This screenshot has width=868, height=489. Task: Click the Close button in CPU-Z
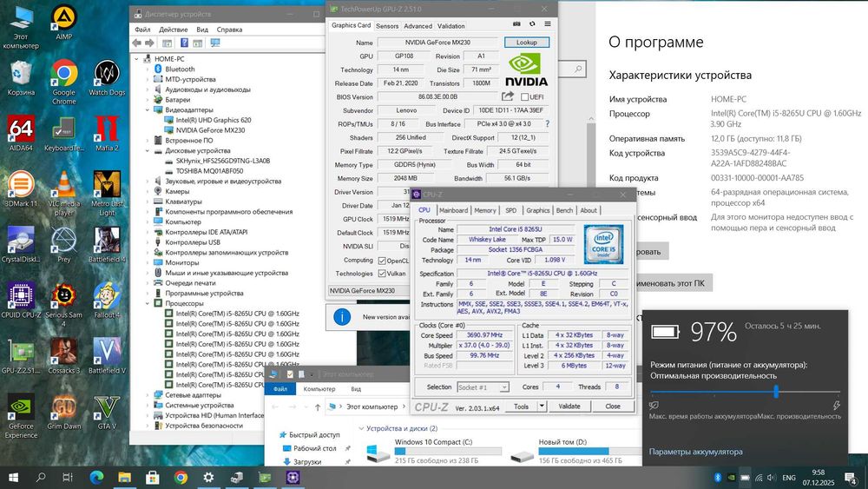(612, 406)
